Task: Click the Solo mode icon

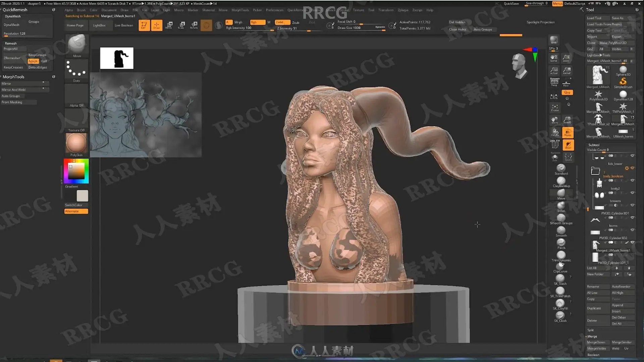Action: [555, 157]
